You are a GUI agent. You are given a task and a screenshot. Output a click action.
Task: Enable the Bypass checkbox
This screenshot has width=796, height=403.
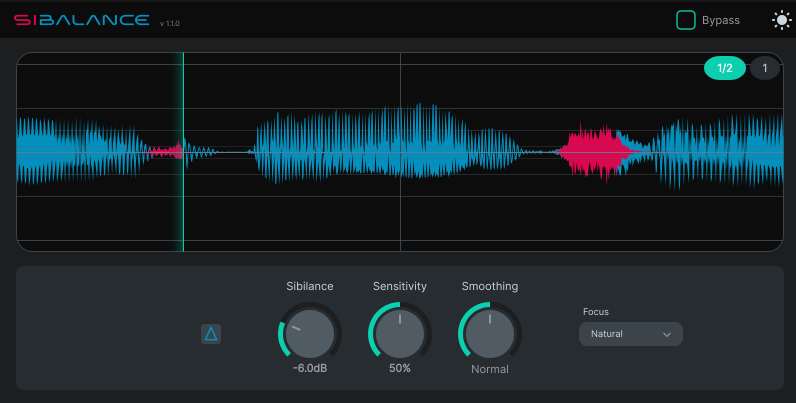(x=685, y=20)
